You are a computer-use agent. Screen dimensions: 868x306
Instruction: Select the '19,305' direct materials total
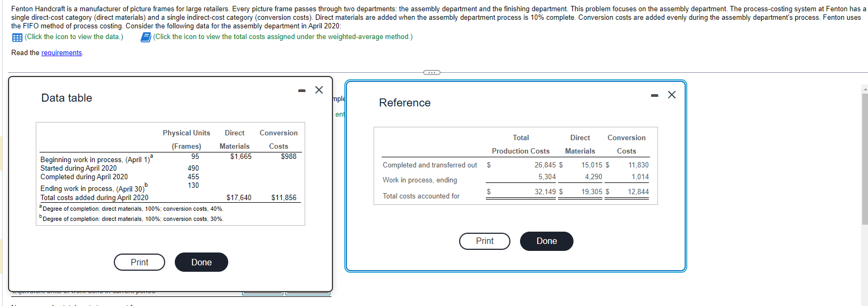coord(592,192)
